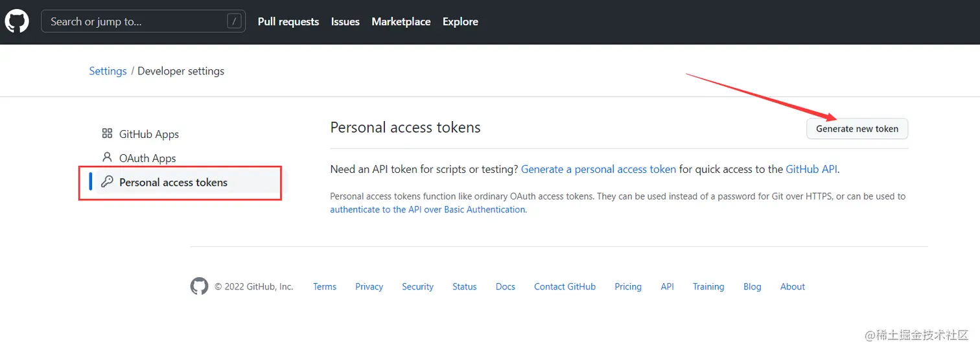This screenshot has height=353, width=980.
Task: Open the GitHub Apps sidebar item
Action: 149,134
